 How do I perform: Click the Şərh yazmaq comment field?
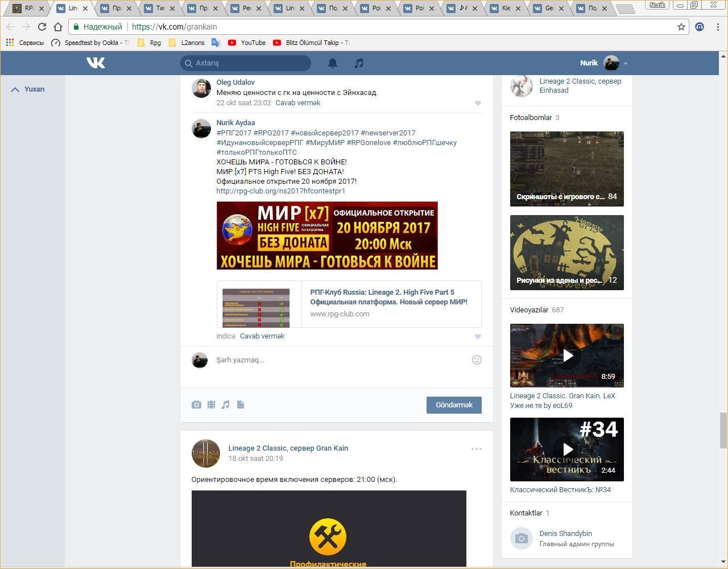[x=341, y=360]
